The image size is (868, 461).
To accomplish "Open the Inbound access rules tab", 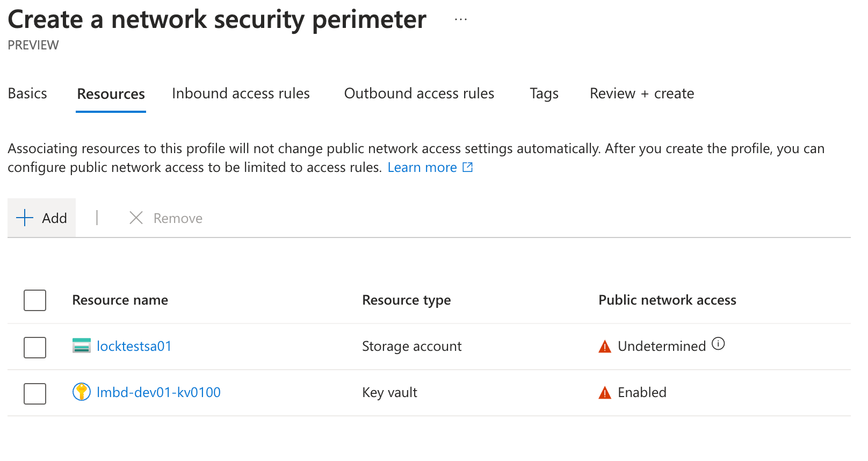I will click(x=241, y=93).
